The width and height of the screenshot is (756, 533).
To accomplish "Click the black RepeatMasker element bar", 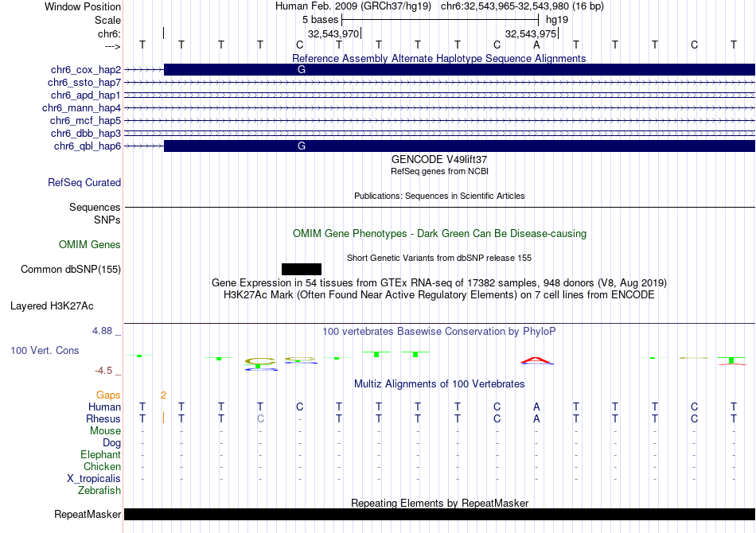I will coord(439,514).
